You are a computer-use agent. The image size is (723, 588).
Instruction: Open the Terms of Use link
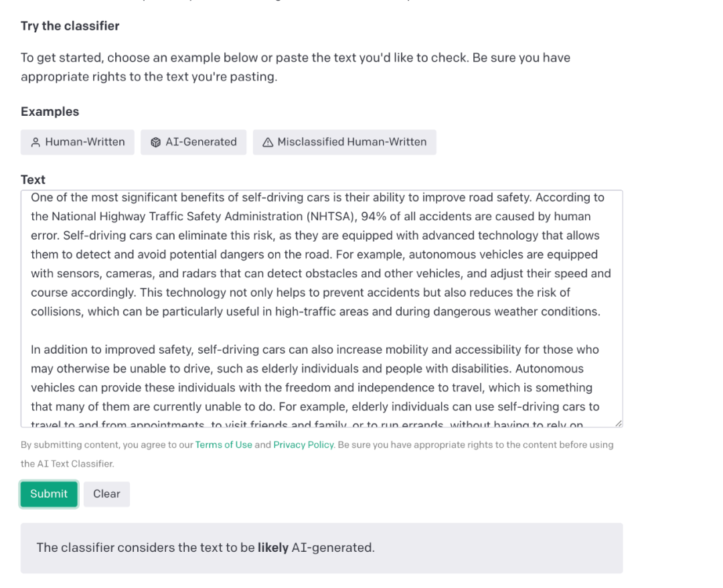click(224, 445)
